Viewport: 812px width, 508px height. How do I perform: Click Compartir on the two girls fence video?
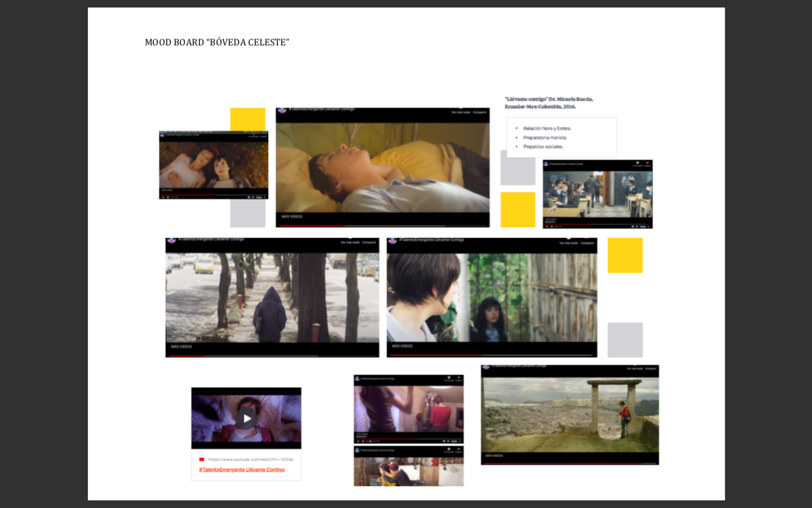point(587,243)
